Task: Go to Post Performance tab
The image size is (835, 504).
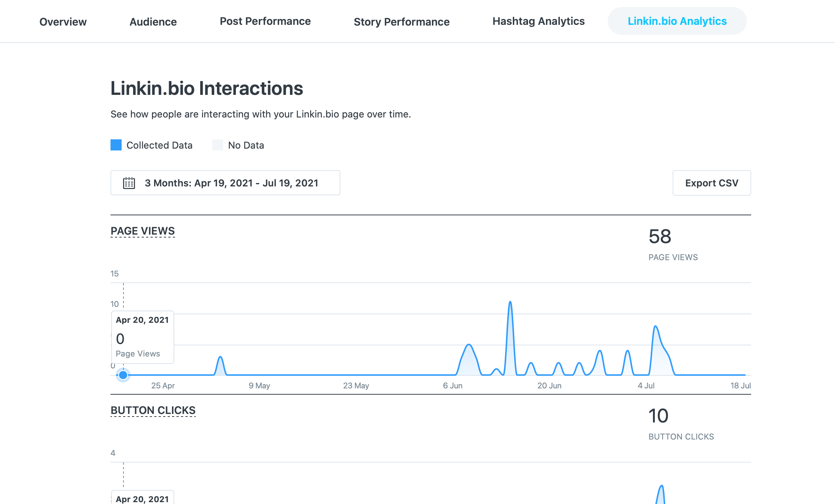Action: [265, 21]
